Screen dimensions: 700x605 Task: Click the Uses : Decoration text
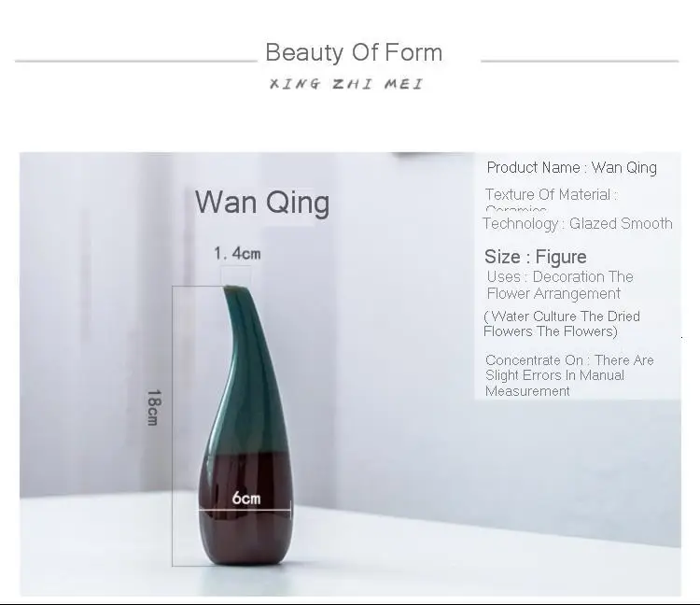(x=560, y=277)
